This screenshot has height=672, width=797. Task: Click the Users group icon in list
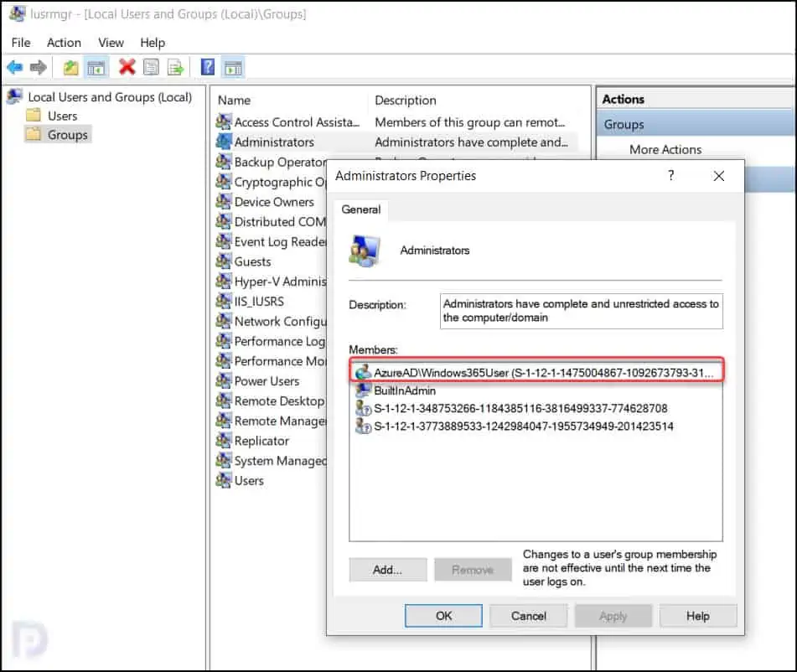coord(224,480)
